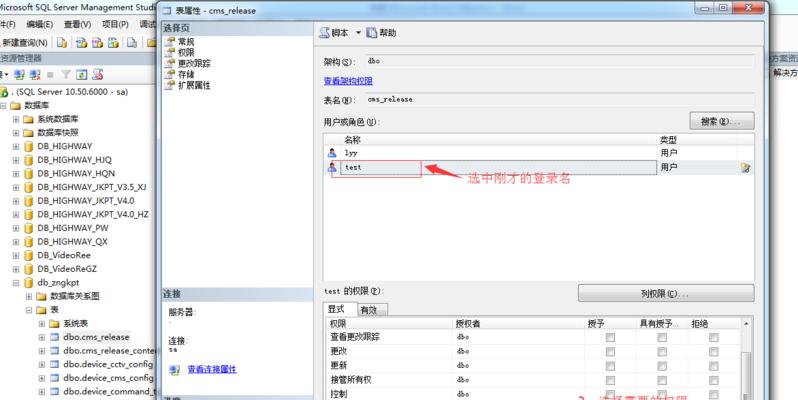Expand the DB_VideoRee database node
The image size is (798, 400).
click(x=16, y=255)
